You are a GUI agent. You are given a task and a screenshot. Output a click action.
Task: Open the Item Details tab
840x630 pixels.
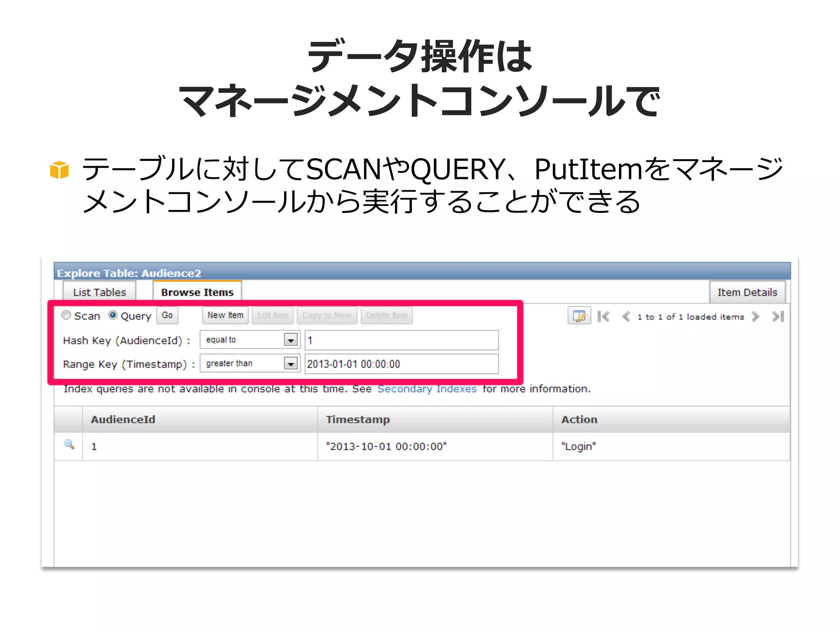747,292
